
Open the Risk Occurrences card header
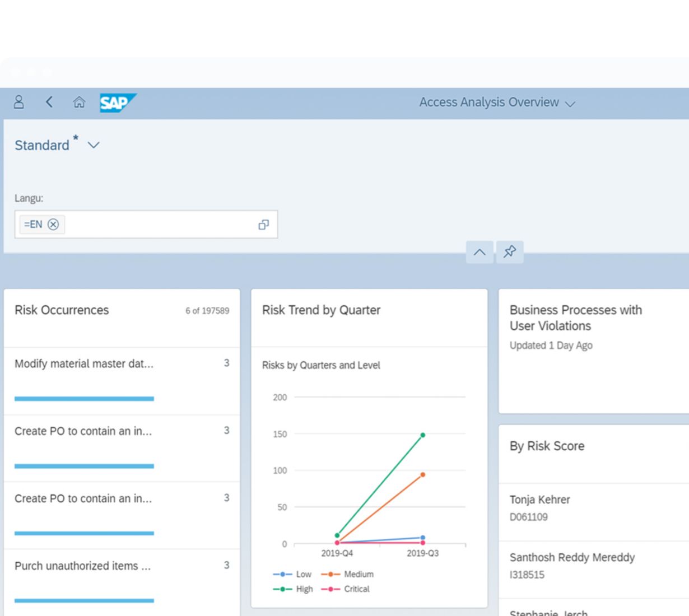122,311
